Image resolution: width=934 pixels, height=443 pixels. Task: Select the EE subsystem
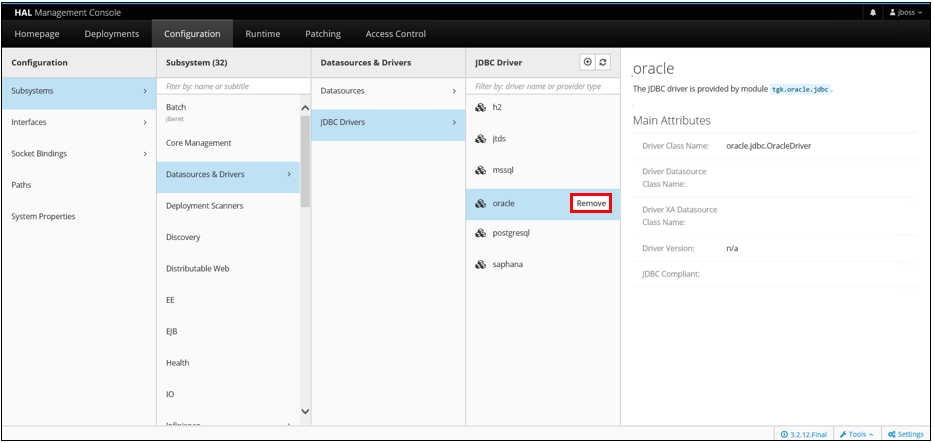[x=228, y=300]
